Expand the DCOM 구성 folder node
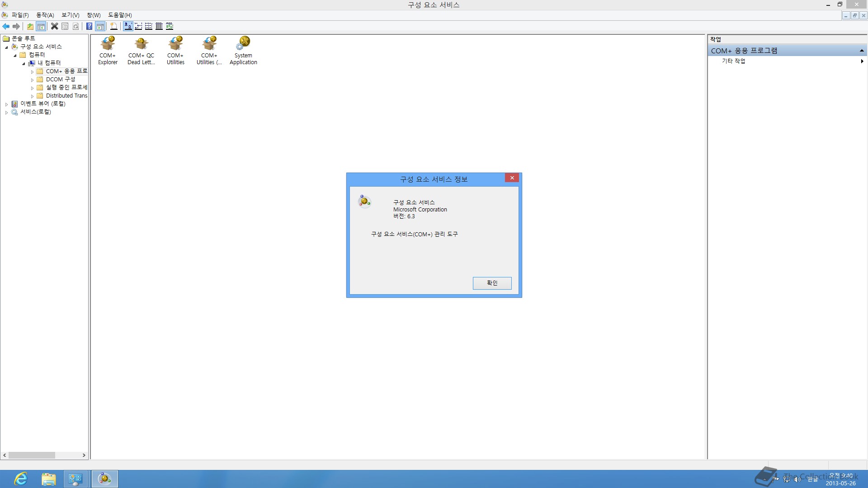The height and width of the screenshot is (488, 868). (32, 80)
